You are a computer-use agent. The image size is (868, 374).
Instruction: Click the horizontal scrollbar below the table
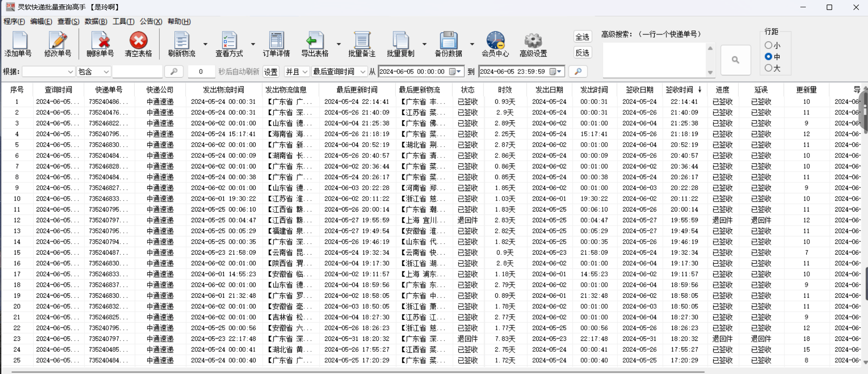[x=359, y=372]
